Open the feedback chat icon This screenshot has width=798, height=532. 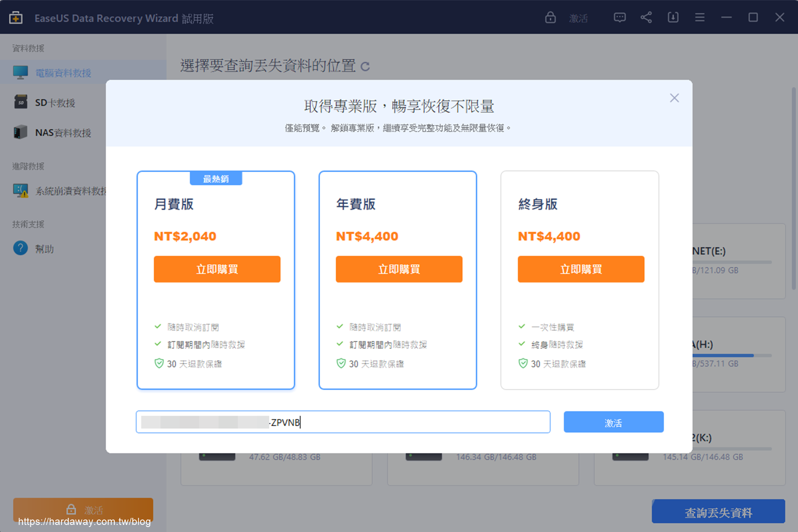(x=619, y=17)
